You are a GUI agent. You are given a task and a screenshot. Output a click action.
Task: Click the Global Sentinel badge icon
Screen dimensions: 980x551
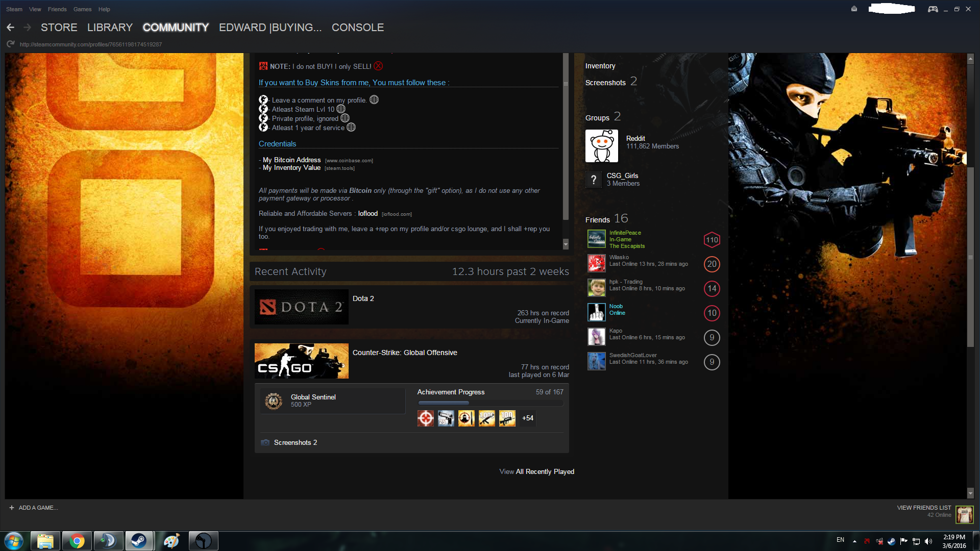pyautogui.click(x=274, y=401)
